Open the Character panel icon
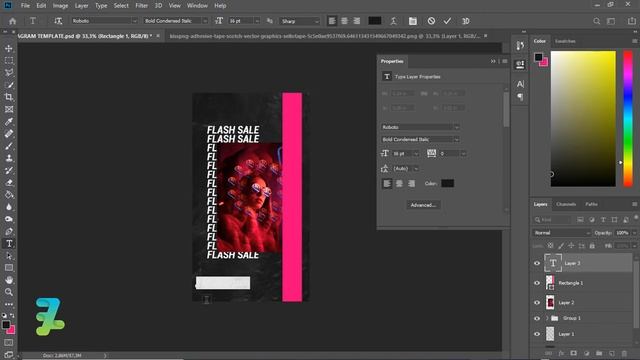Image resolution: width=640 pixels, height=360 pixels. [x=520, y=84]
